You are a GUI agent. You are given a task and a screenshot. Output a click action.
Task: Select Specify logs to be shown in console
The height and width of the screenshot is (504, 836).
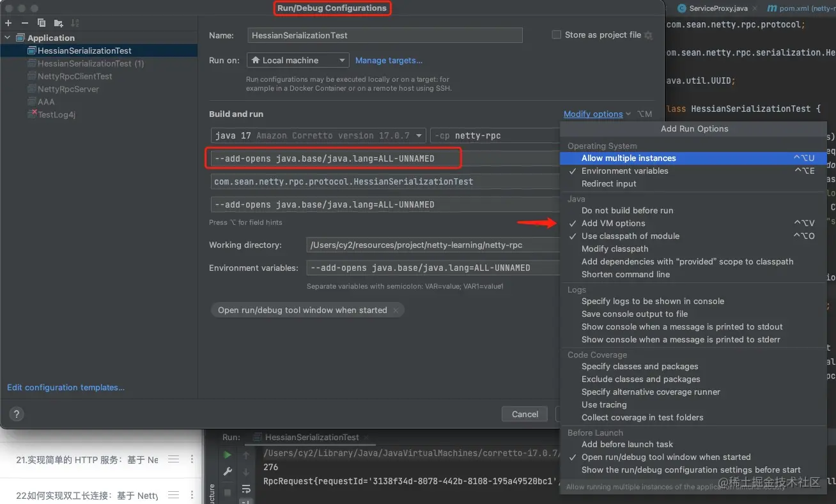(693, 301)
